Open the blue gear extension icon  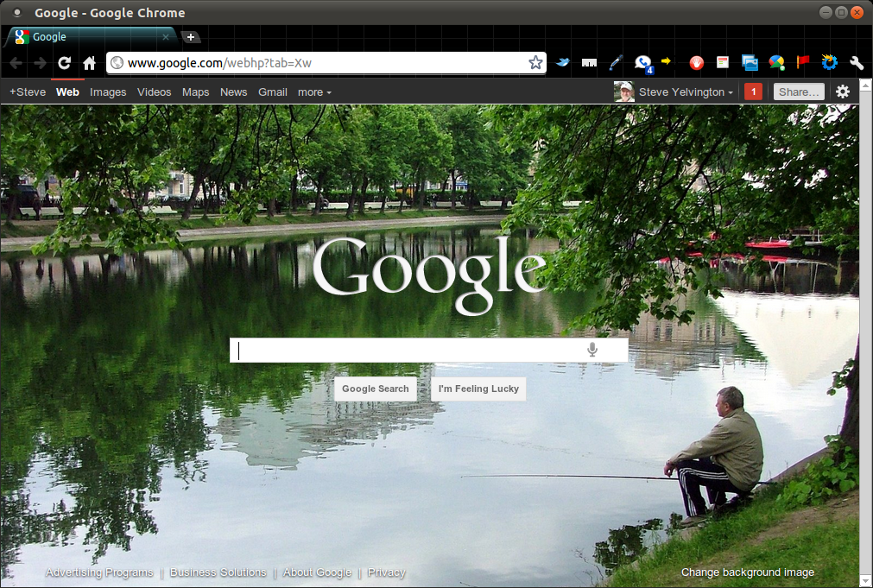click(830, 62)
